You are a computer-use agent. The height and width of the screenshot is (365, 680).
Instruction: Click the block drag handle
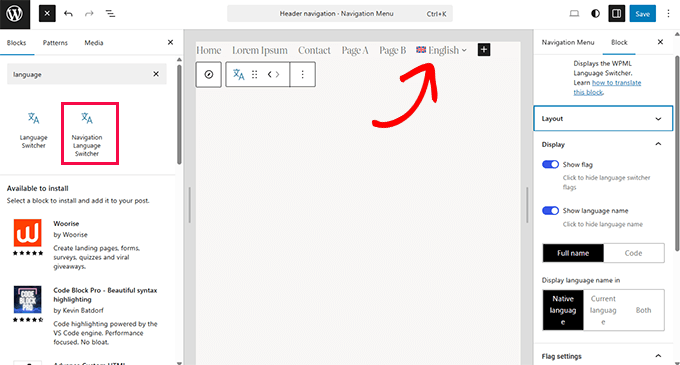pos(255,75)
